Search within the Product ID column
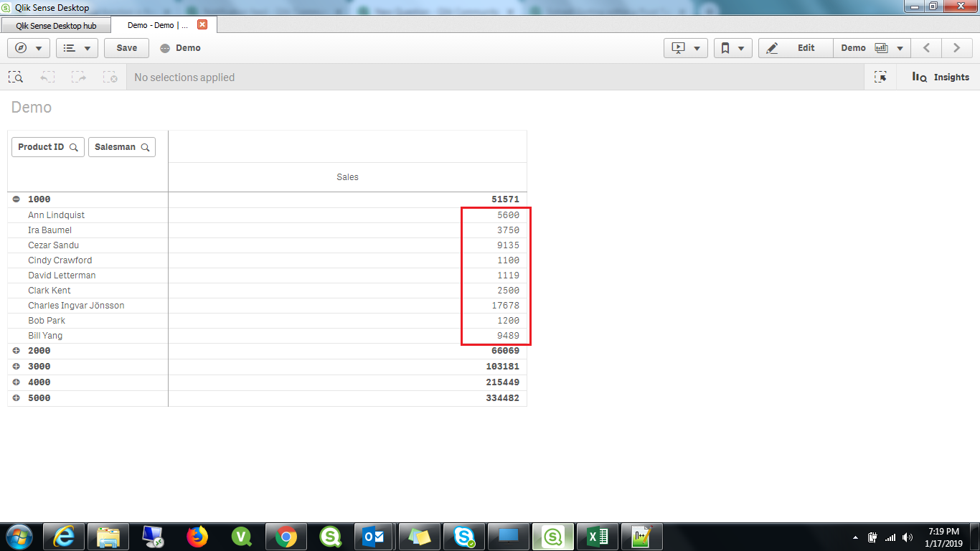The height and width of the screenshot is (551, 980). click(73, 146)
